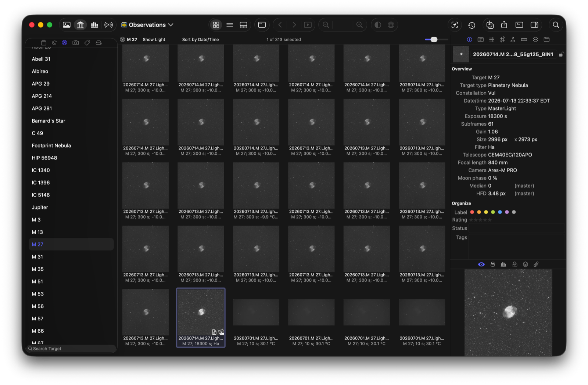Select the layers stack inspector tab
Image resolution: width=588 pixels, height=385 pixels.
point(535,39)
